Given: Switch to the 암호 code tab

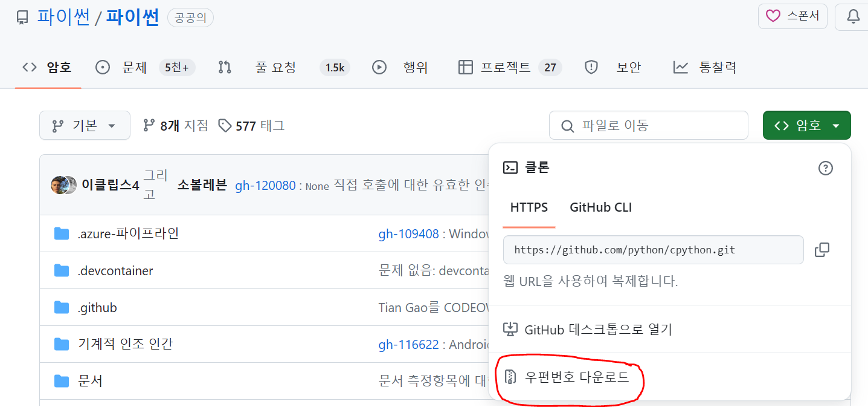Looking at the screenshot, I should (x=47, y=67).
